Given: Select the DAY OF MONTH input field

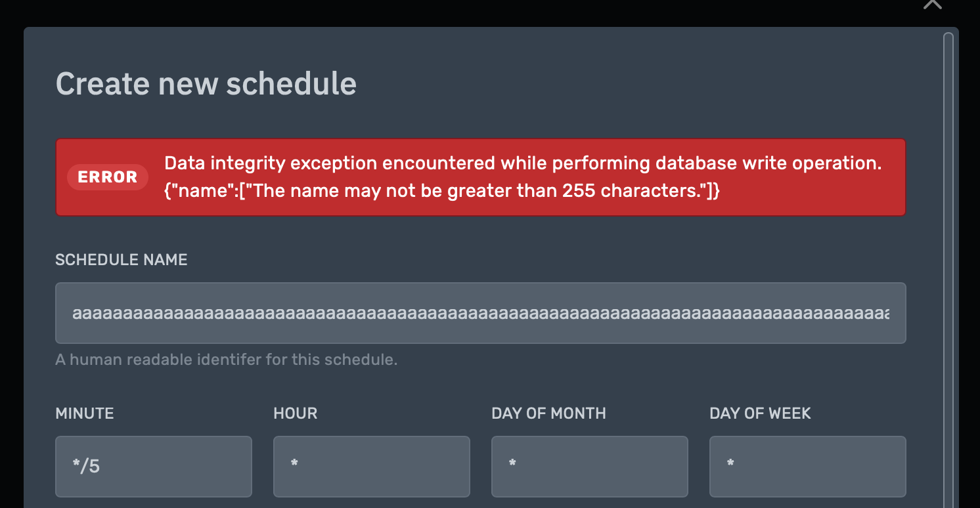Looking at the screenshot, I should (589, 466).
